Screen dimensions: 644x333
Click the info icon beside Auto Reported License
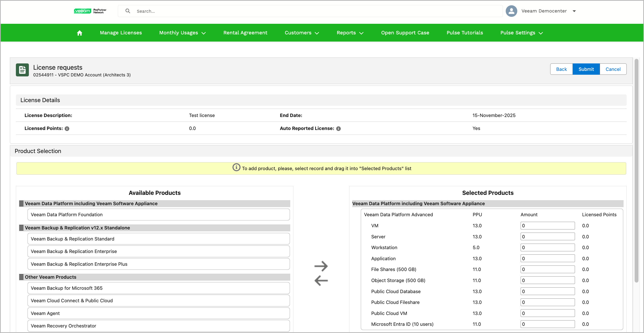[x=339, y=128]
